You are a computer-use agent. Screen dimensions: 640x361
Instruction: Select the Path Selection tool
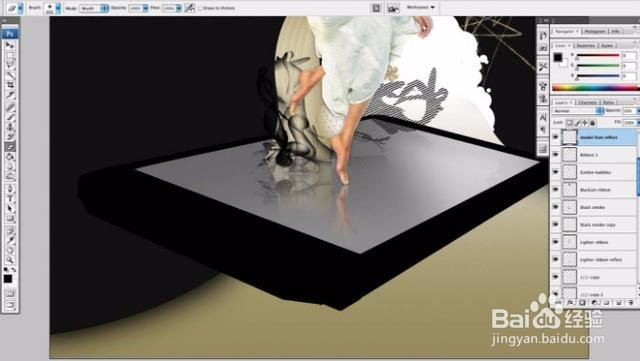click(x=10, y=209)
